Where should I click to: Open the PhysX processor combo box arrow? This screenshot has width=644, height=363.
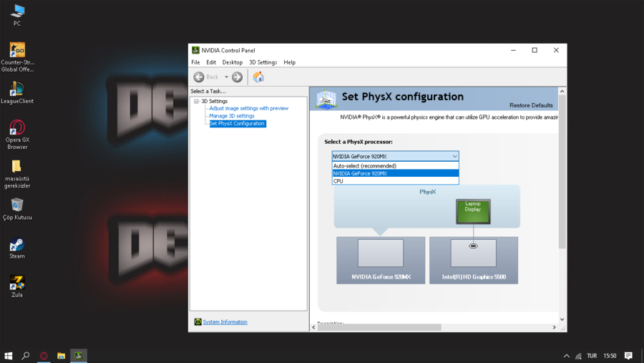pyautogui.click(x=454, y=156)
